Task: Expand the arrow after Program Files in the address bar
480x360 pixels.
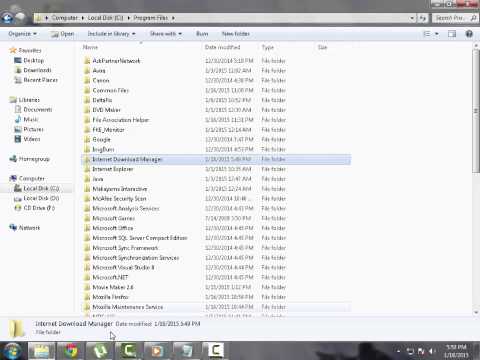Action: pos(173,18)
